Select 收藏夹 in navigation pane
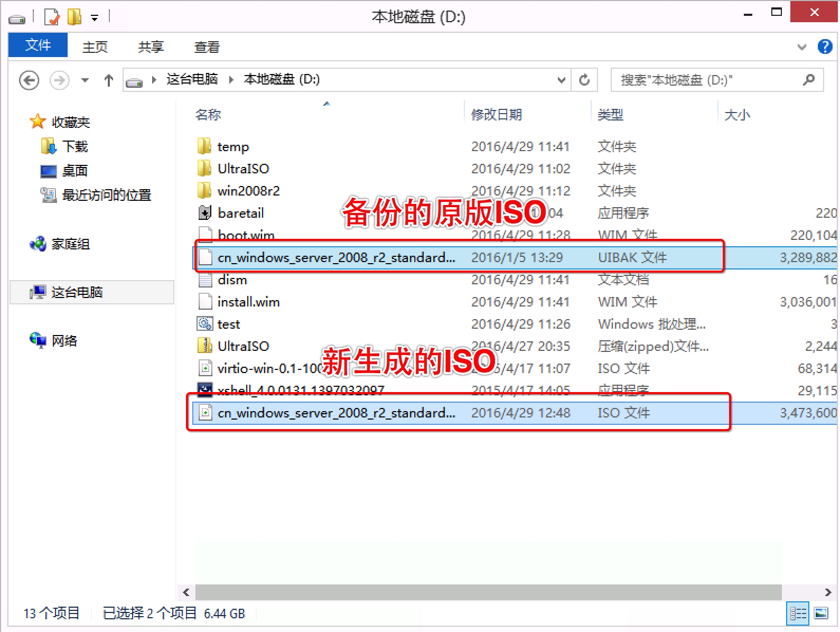840x632 pixels. [71, 123]
